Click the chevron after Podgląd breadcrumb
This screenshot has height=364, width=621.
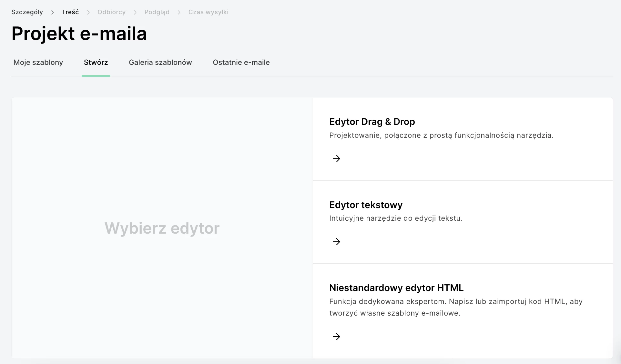click(x=179, y=12)
